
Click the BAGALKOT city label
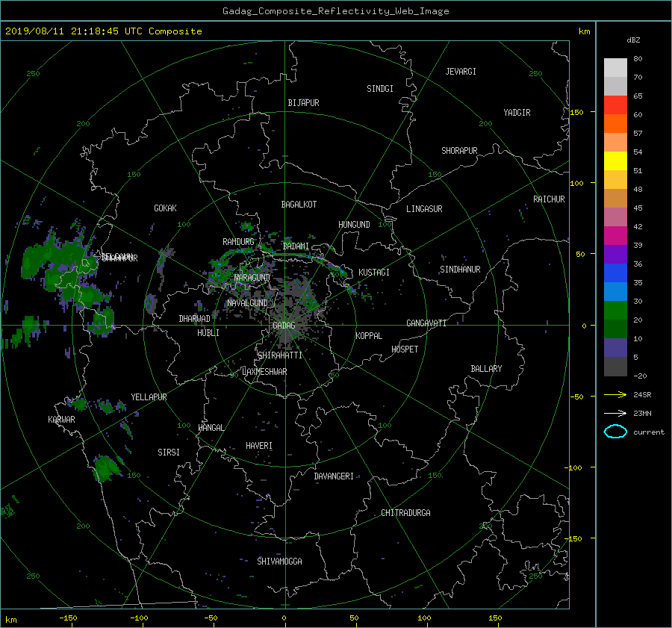pos(299,205)
